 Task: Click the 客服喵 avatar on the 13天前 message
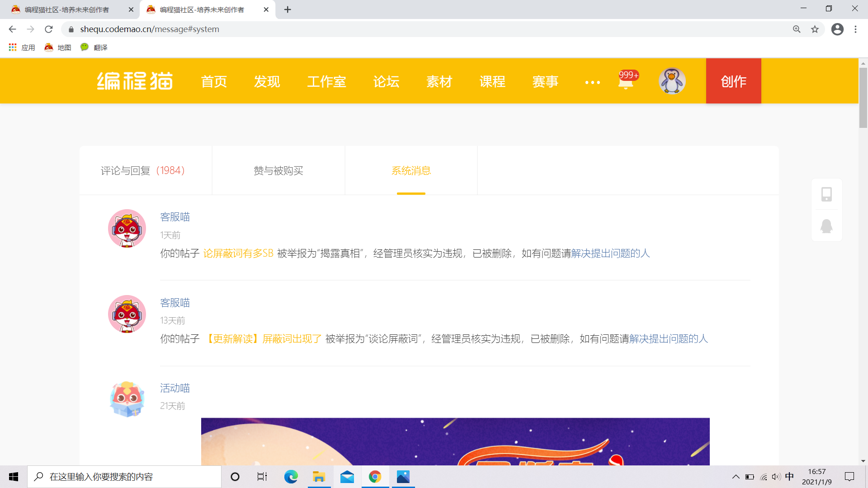[127, 314]
